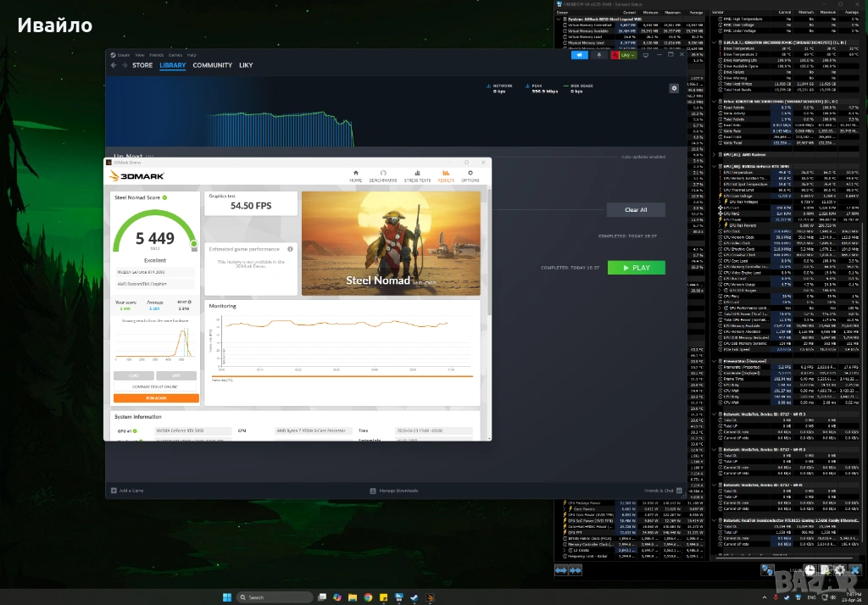Open the Windows Start menu

coord(226,597)
